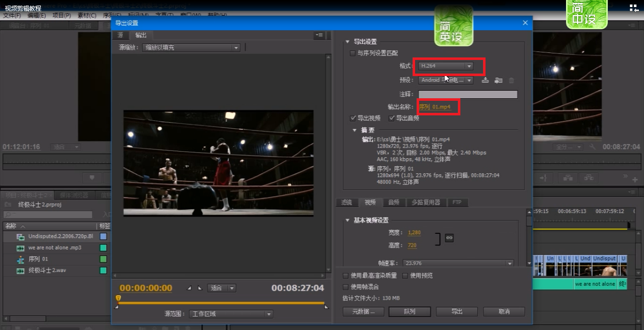Select the 视频 settings tab
The width and height of the screenshot is (644, 330).
370,203
